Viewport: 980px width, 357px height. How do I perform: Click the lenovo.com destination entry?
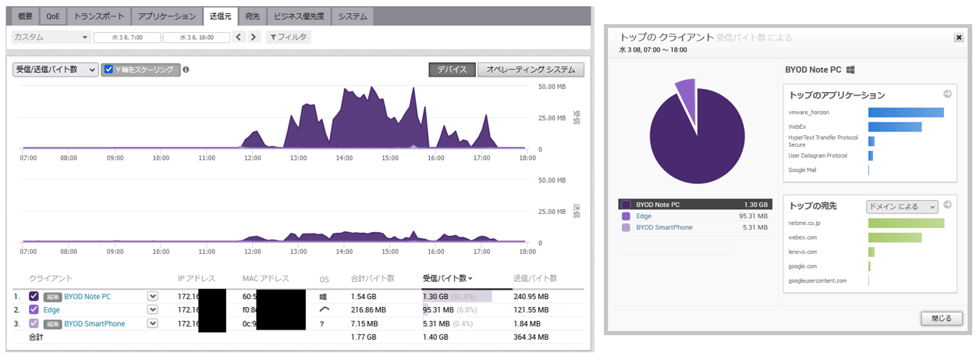tap(803, 252)
